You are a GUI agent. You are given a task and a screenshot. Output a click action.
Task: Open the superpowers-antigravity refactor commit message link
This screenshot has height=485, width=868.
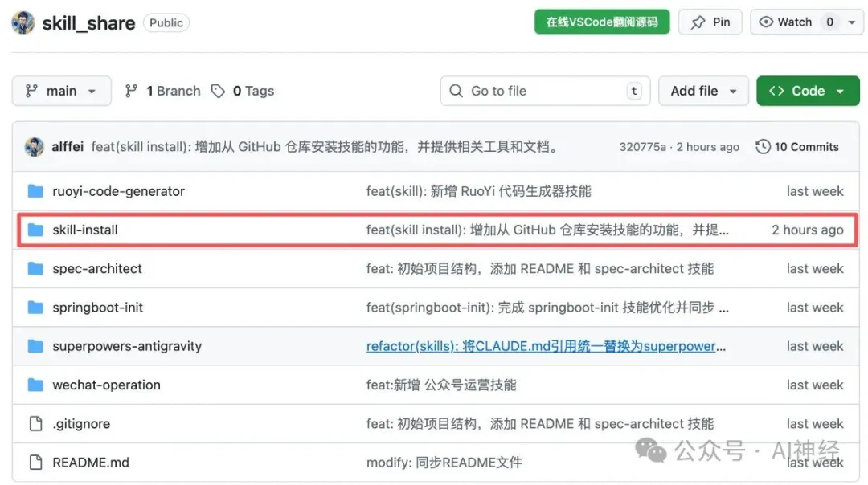547,347
